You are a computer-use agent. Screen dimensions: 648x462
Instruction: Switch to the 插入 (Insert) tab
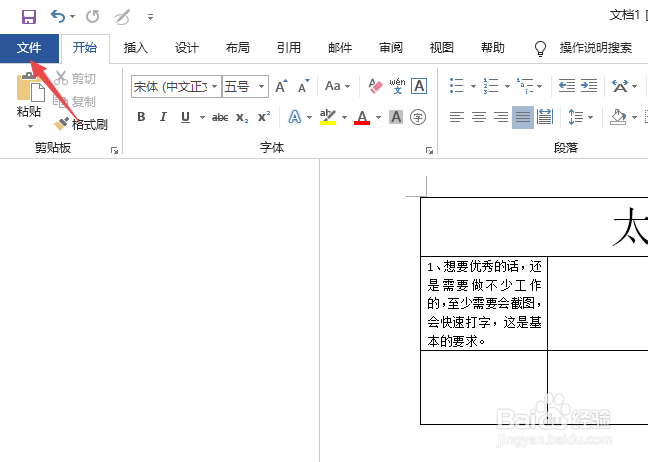[136, 48]
